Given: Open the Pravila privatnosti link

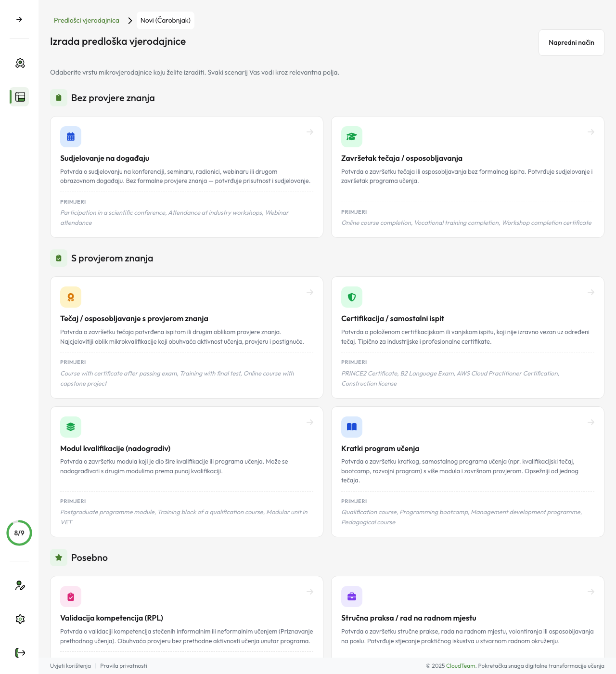Looking at the screenshot, I should (123, 666).
